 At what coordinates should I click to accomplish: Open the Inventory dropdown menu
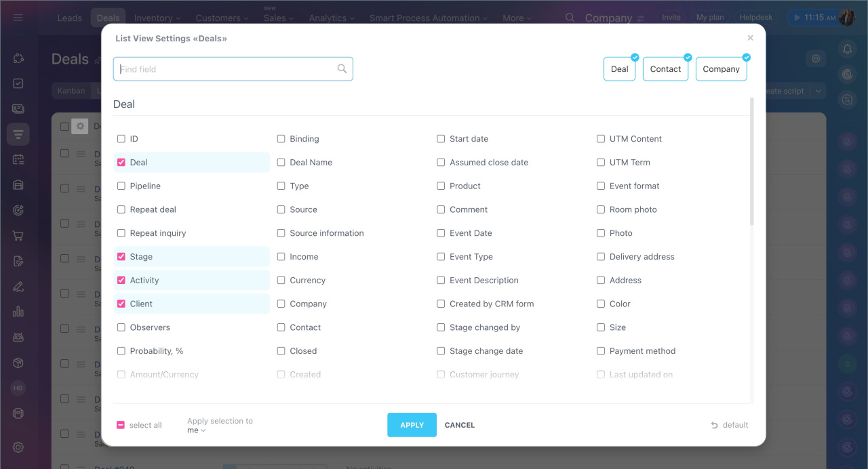(x=157, y=18)
